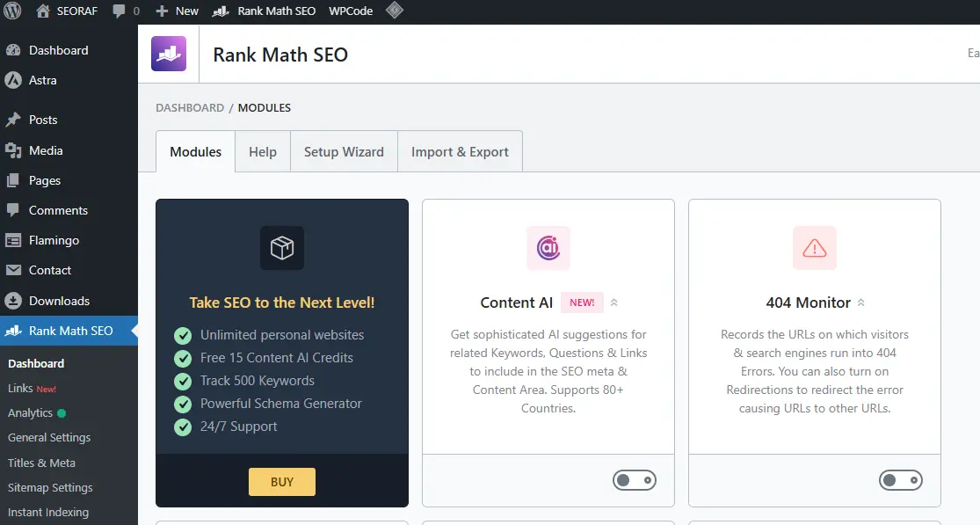Click the WordPress logo icon
The height and width of the screenshot is (525, 980).
pos(12,11)
